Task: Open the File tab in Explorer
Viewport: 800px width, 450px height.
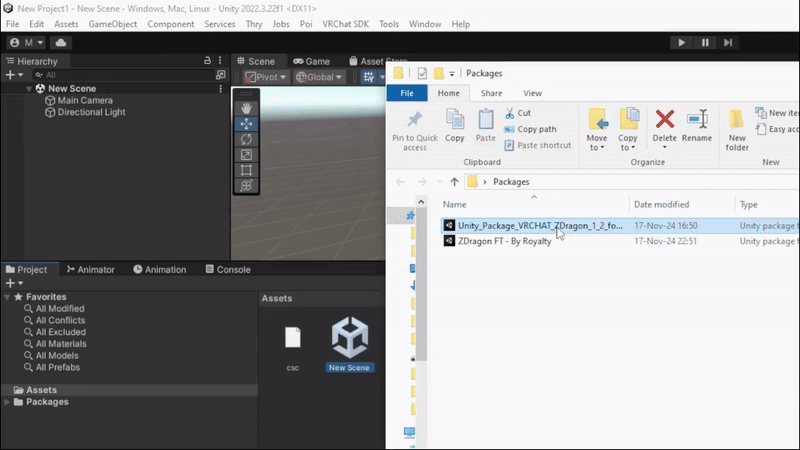Action: coord(407,93)
